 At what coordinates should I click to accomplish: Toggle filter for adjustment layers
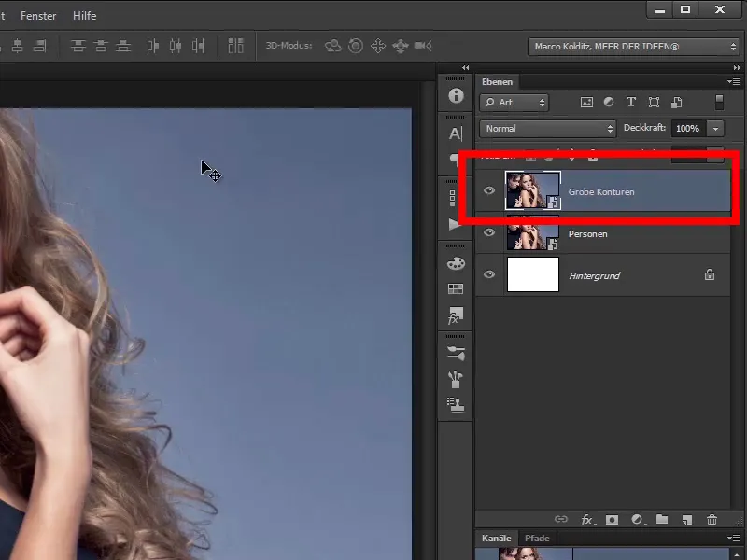coord(609,102)
